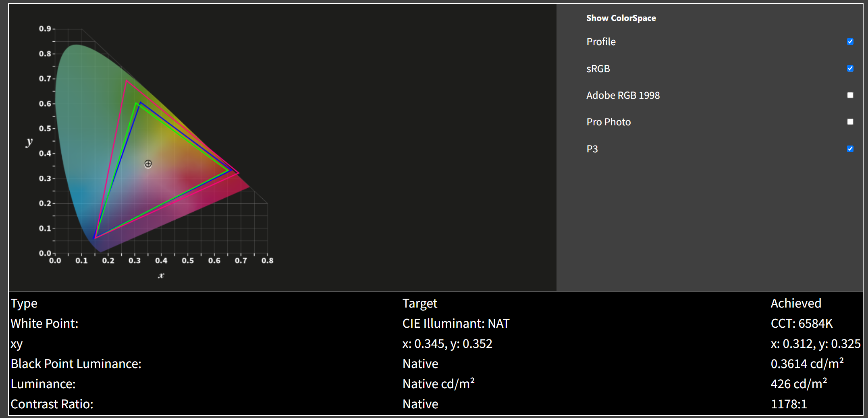Click the Pro Photo label text

point(608,122)
